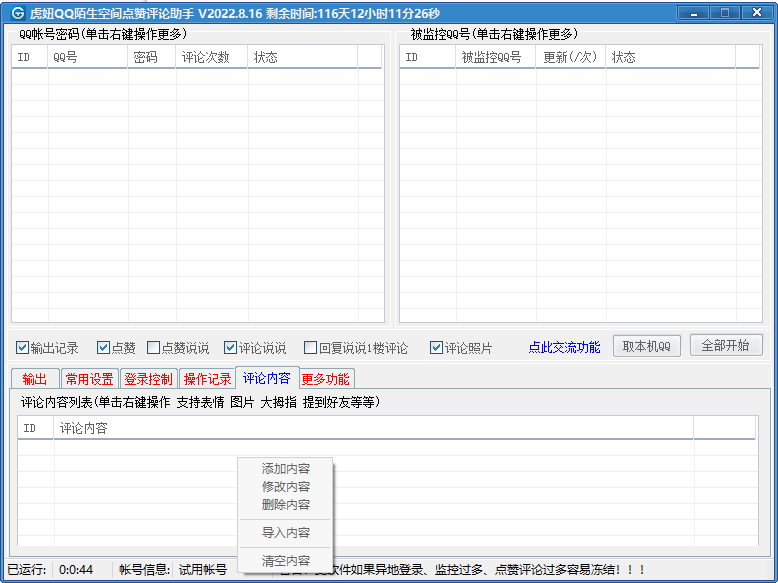Click the 密码 column header

(152, 57)
